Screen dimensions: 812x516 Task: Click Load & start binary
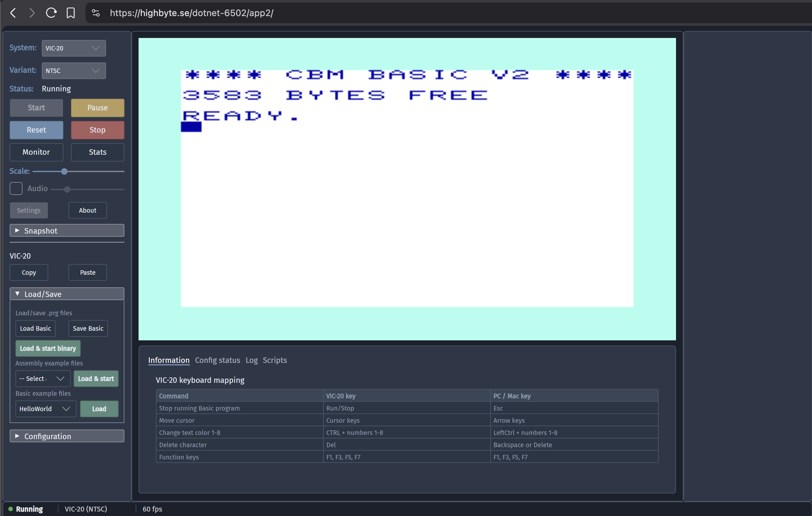(x=48, y=348)
